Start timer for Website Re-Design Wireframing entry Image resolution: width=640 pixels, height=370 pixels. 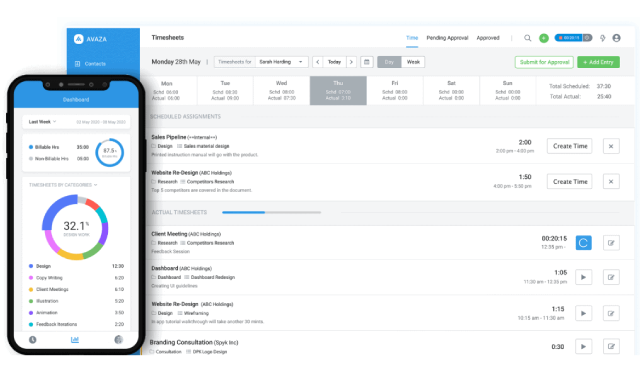click(x=583, y=313)
